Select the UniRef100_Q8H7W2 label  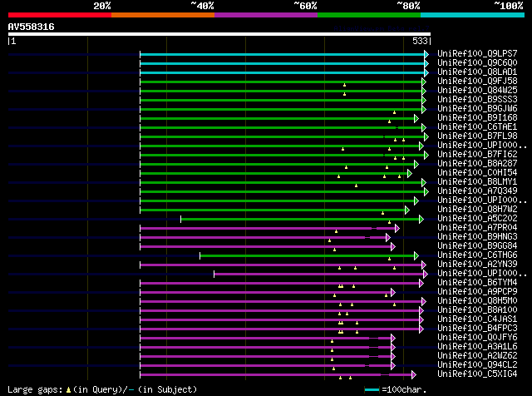coord(477,210)
